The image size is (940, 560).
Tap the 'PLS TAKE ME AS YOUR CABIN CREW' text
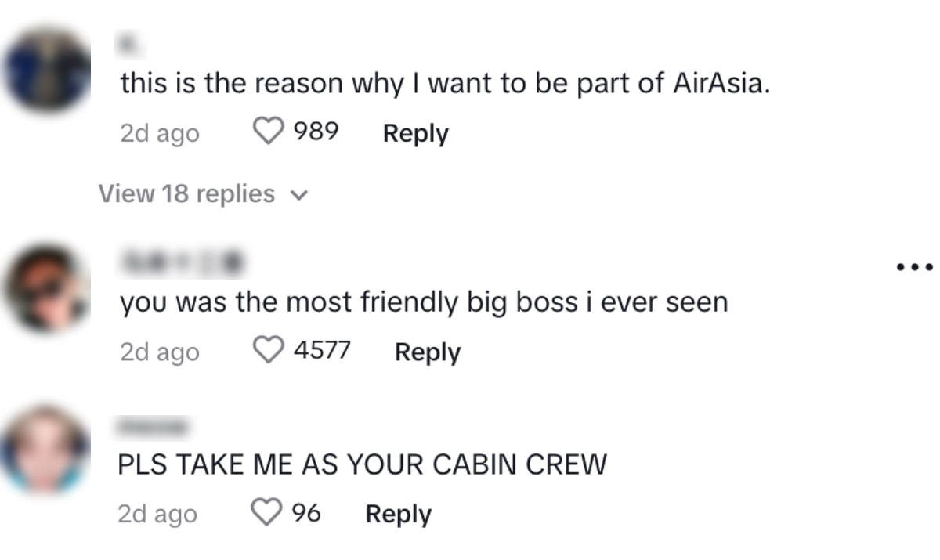tap(362, 464)
